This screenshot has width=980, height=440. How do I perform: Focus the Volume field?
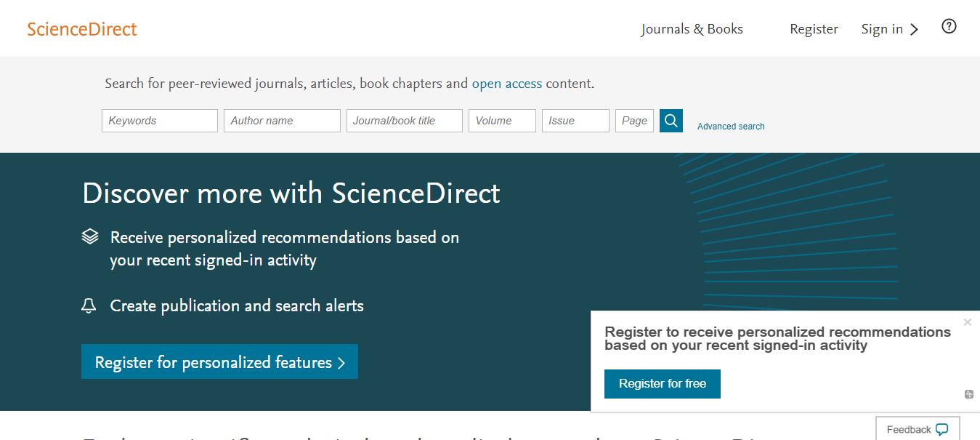pos(503,121)
